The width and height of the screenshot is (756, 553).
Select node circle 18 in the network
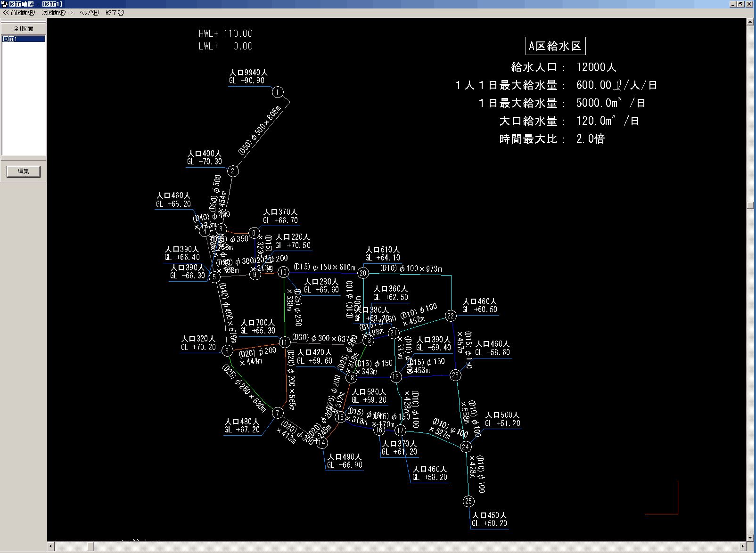tap(351, 377)
